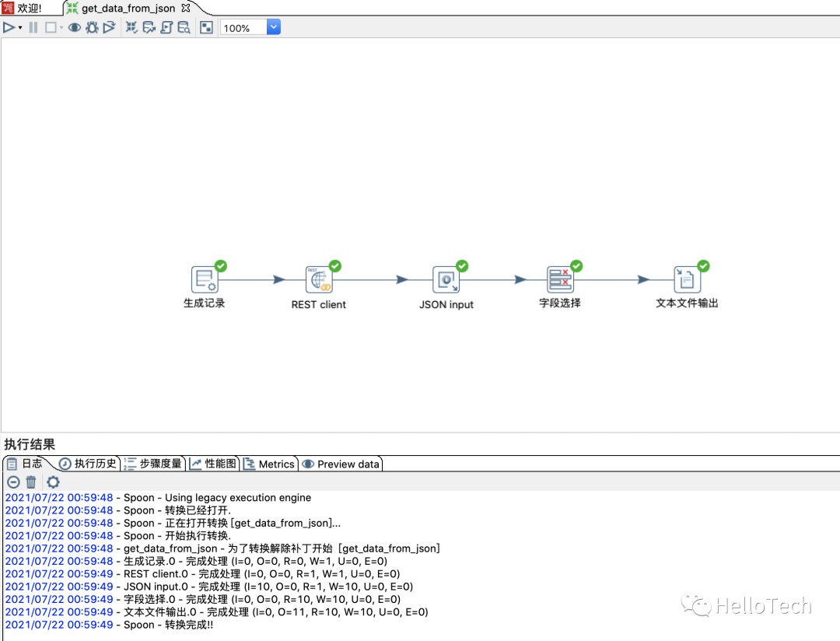Select the JSON input step icon
Screen dimensions: 840x641
point(446,279)
